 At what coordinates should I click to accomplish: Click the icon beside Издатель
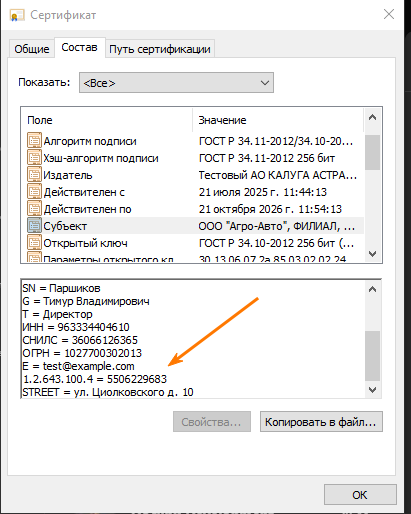tap(34, 175)
